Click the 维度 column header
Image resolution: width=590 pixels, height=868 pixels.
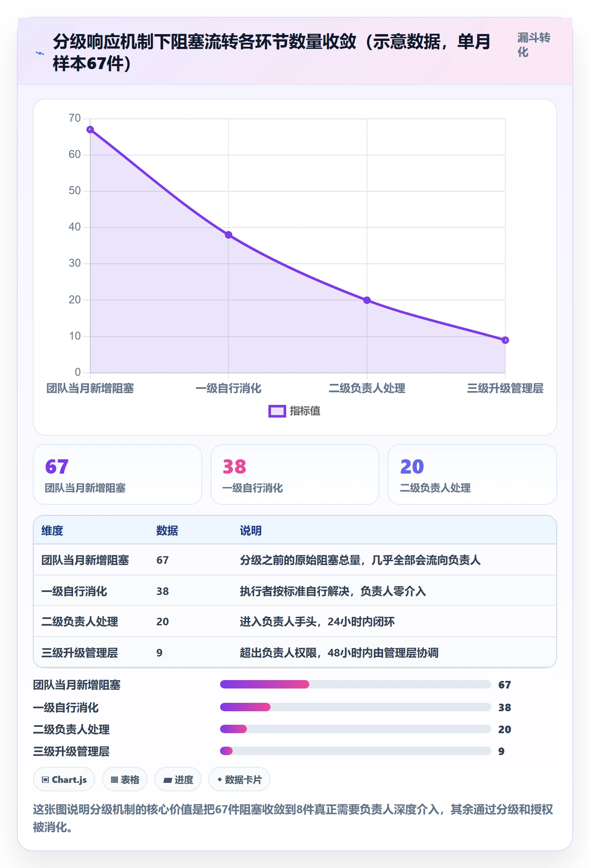[x=52, y=531]
